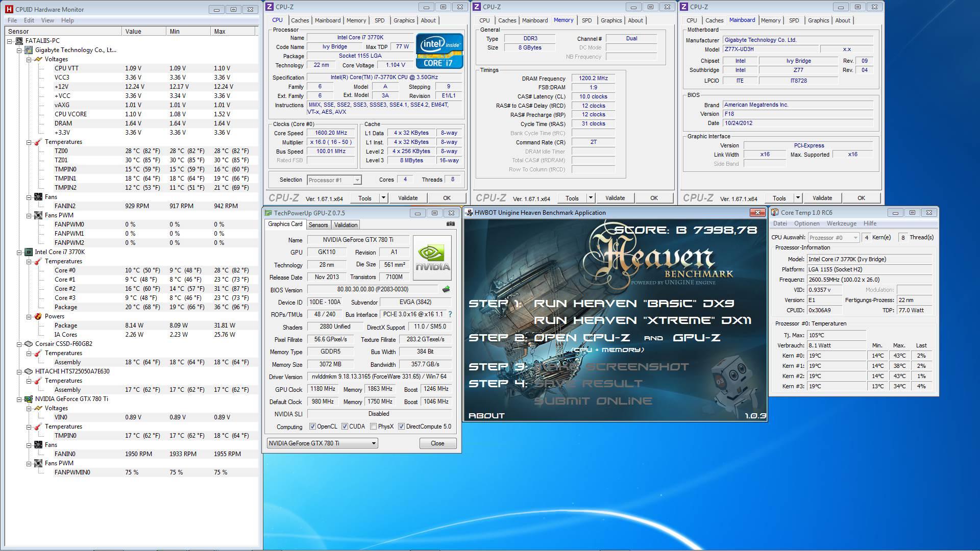The width and height of the screenshot is (980, 551).
Task: Open the Tools dropdown arrow in CPU-Z CPU window
Action: [x=383, y=198]
